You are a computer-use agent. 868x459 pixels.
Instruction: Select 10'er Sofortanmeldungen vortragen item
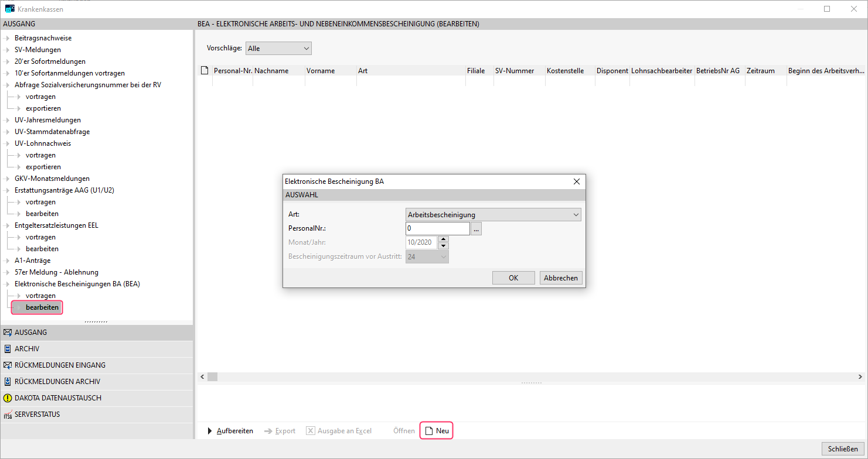(70, 73)
